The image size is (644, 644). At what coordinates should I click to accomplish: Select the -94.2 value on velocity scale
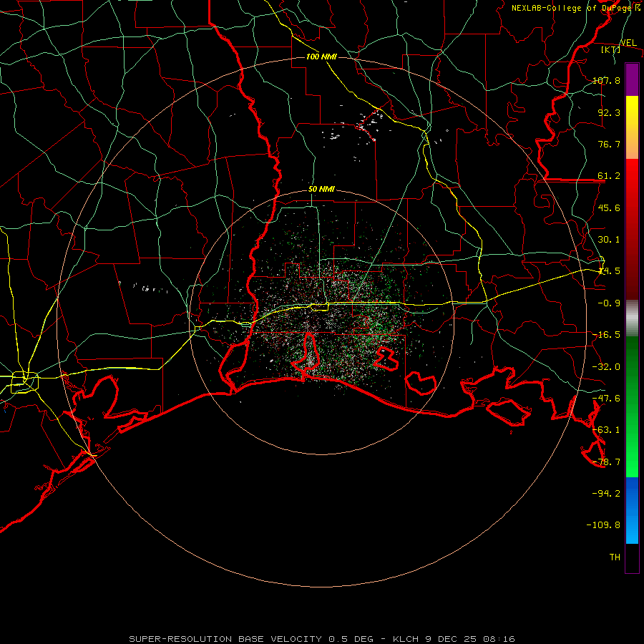[606, 493]
